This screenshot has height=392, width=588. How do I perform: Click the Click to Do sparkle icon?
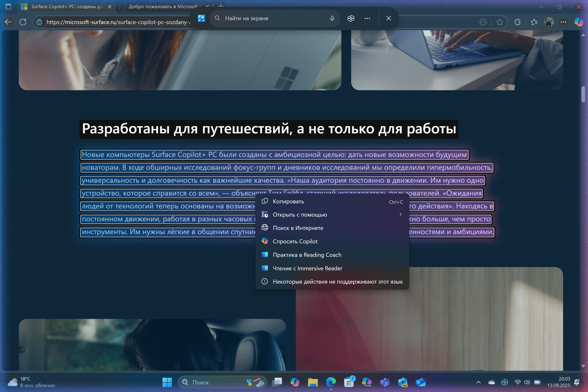(201, 18)
